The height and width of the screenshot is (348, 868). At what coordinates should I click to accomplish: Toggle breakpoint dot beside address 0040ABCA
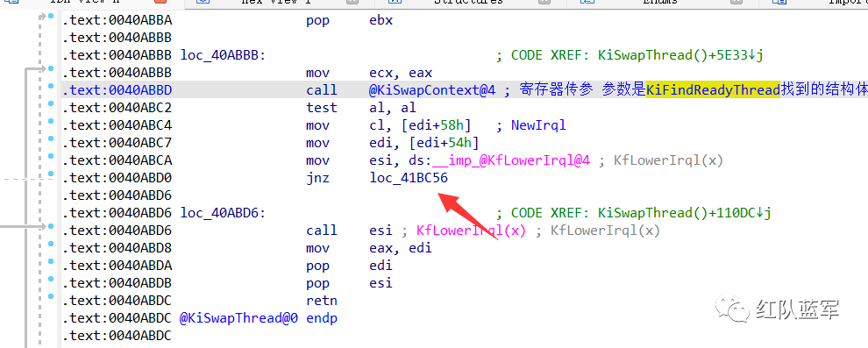coord(51,157)
